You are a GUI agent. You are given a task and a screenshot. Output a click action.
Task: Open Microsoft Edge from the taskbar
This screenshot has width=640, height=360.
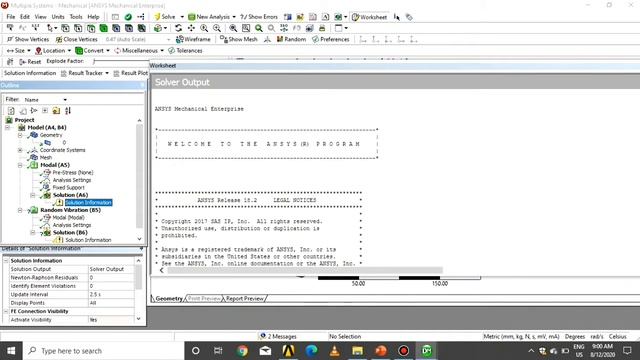(x=311, y=351)
